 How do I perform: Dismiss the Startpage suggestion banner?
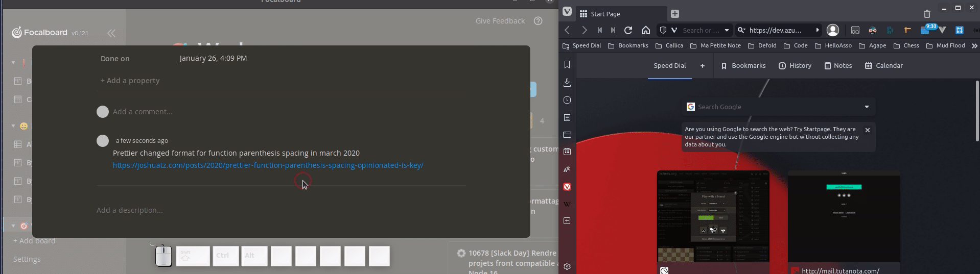867,130
